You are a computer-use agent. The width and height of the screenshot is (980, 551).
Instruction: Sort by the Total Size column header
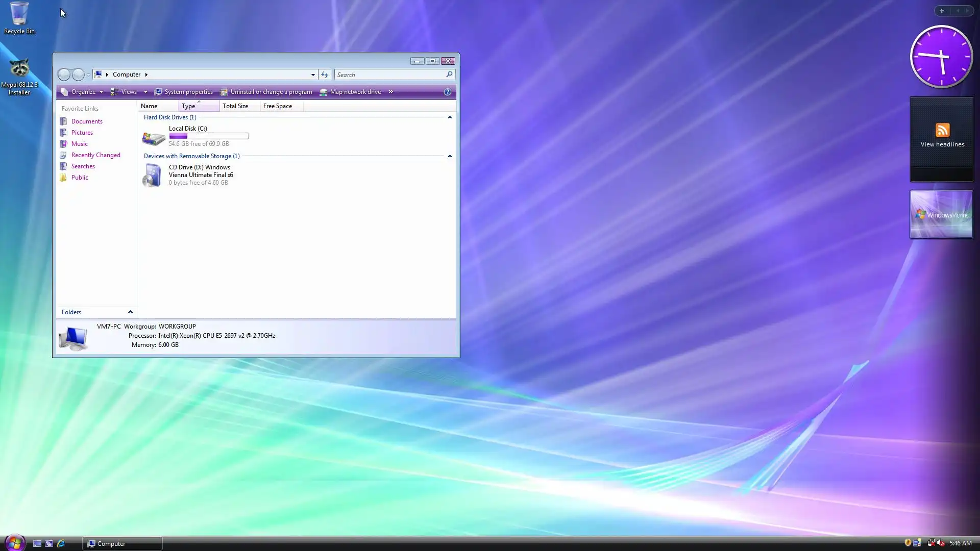(235, 106)
